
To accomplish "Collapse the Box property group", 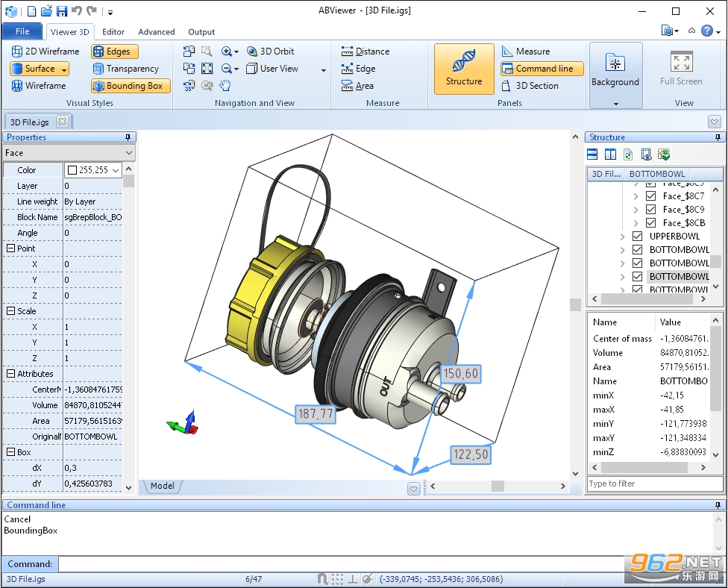I will 10,452.
